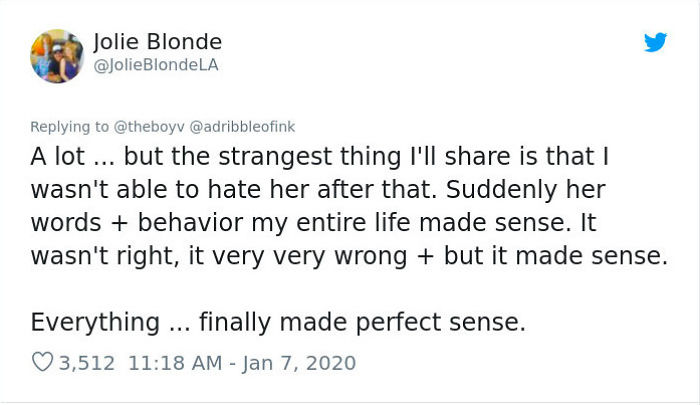
Task: Click the display name Jolie Blonde
Action: click(157, 42)
